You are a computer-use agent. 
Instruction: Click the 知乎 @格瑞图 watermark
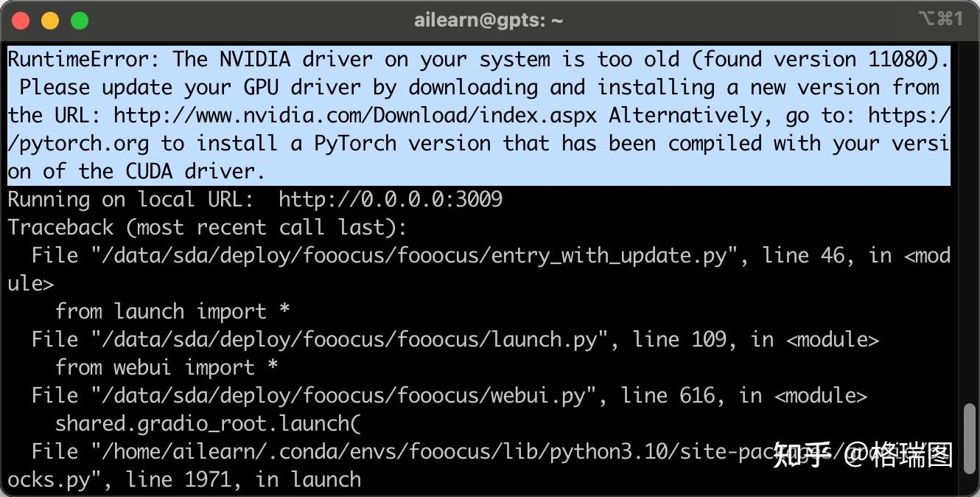pos(863,455)
